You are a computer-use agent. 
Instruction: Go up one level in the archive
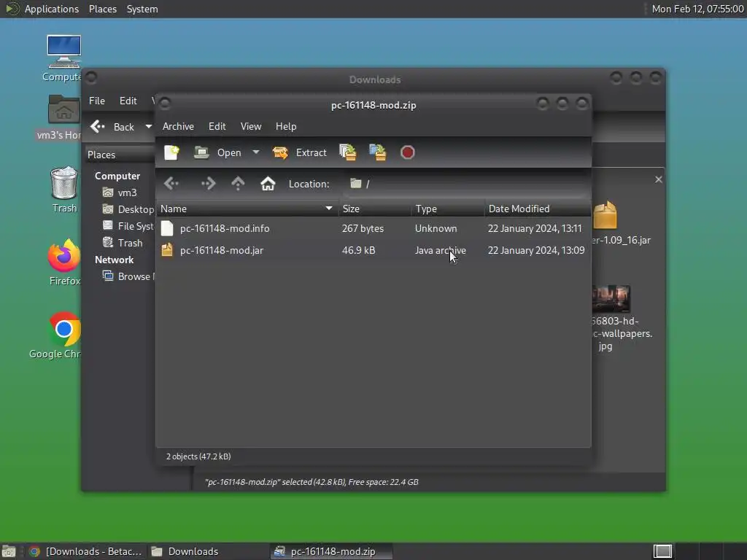pyautogui.click(x=238, y=184)
